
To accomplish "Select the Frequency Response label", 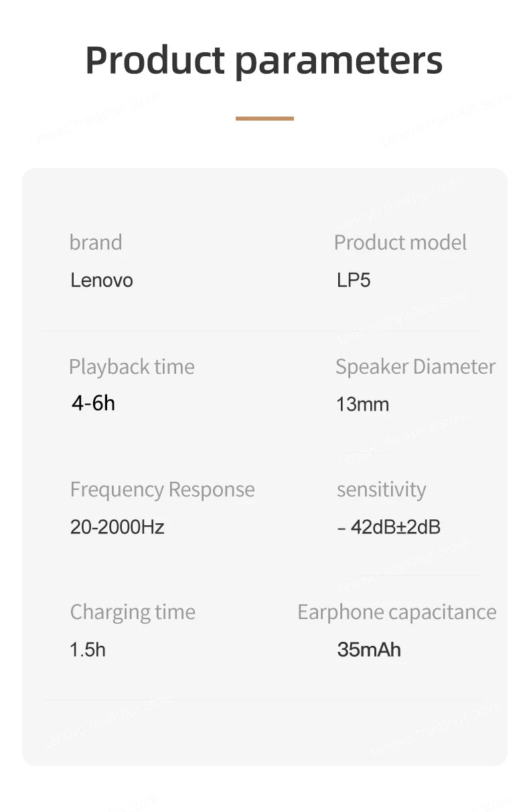I will coord(163,490).
